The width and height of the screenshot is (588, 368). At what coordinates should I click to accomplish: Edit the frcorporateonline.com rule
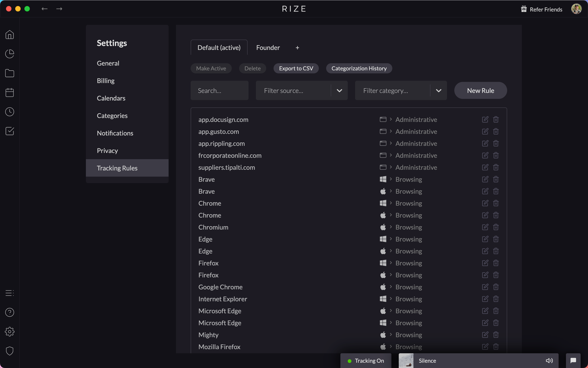pos(485,155)
